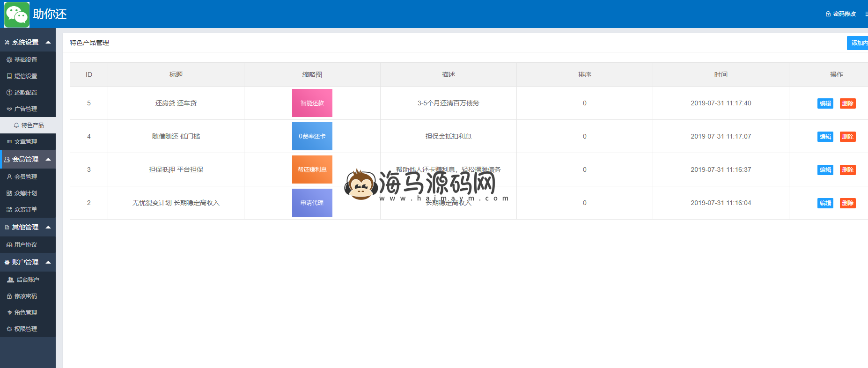Open the 众筹订单 menu item
The height and width of the screenshot is (368, 868).
(x=25, y=210)
